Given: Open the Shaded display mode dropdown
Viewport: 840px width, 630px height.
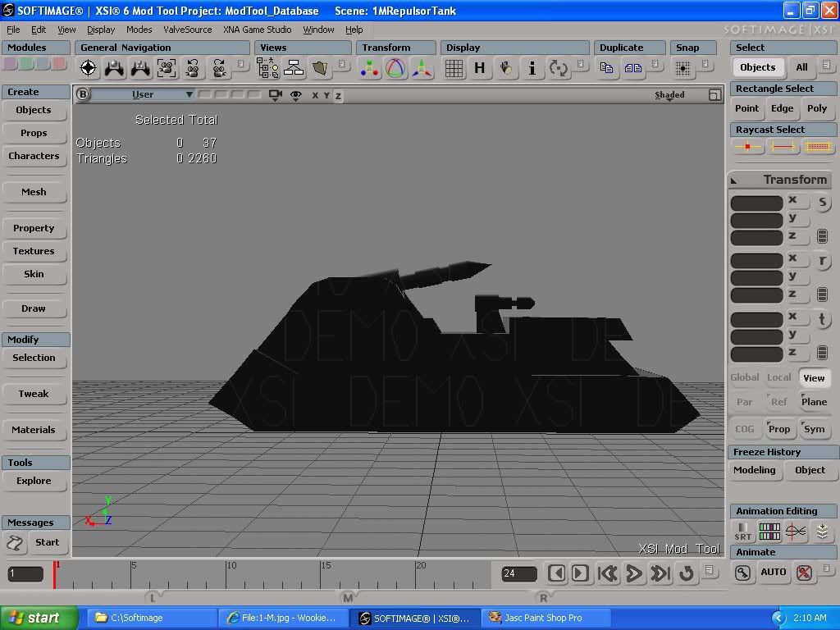Looking at the screenshot, I should coord(669,95).
